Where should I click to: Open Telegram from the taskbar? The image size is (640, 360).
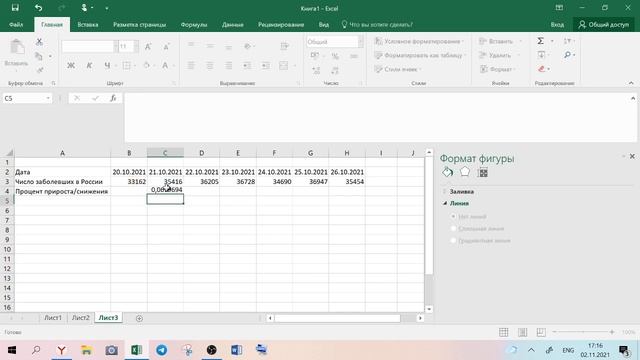tap(162, 350)
